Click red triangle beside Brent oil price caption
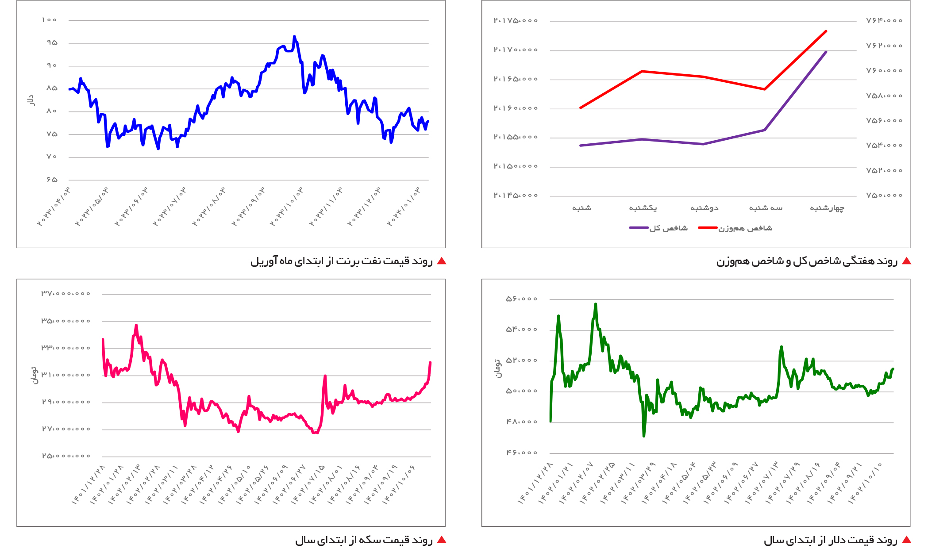928x560 pixels. tap(441, 261)
